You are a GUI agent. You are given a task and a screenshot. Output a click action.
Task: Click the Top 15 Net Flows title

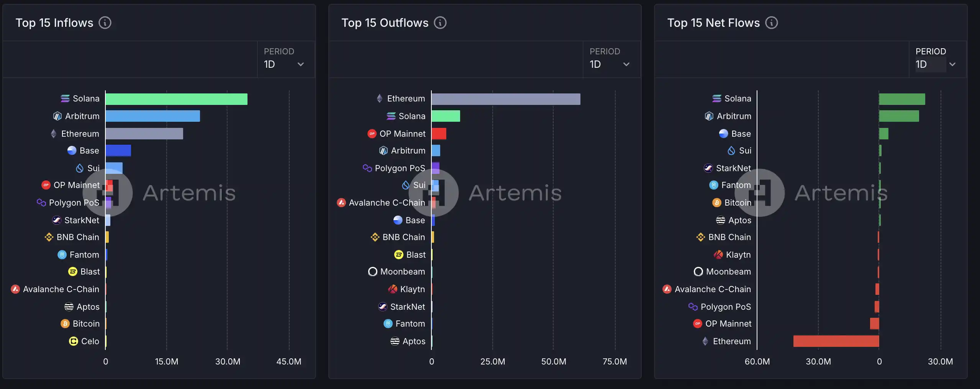(x=713, y=23)
